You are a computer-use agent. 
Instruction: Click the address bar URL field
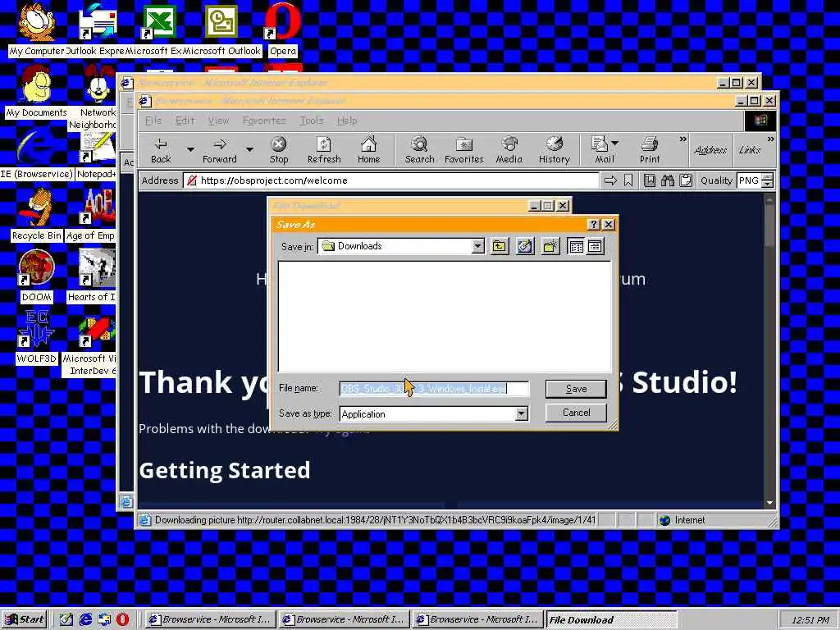(x=391, y=180)
